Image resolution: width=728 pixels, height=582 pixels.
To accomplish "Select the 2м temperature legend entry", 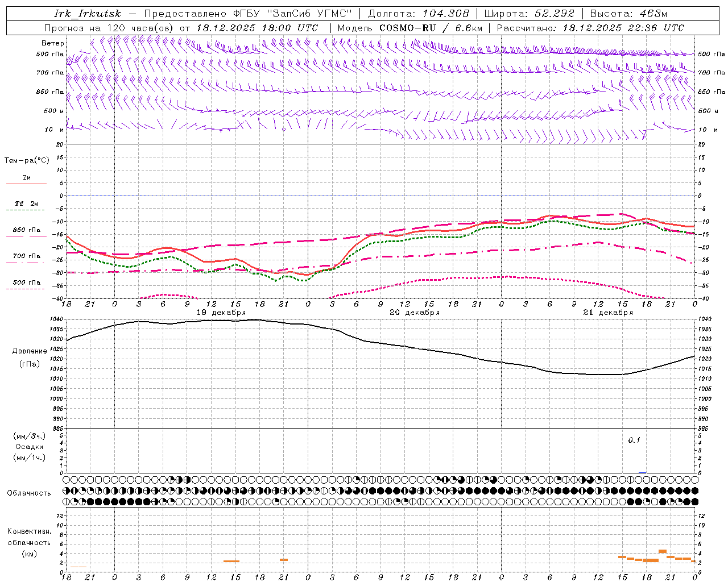I will point(27,178).
